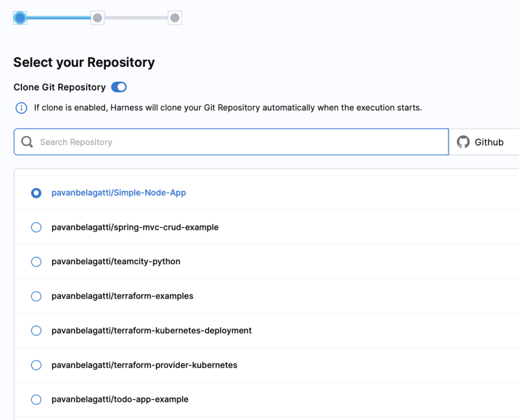Click the blue progress bar between steps
Screen dimensions: 519x420
click(59, 18)
